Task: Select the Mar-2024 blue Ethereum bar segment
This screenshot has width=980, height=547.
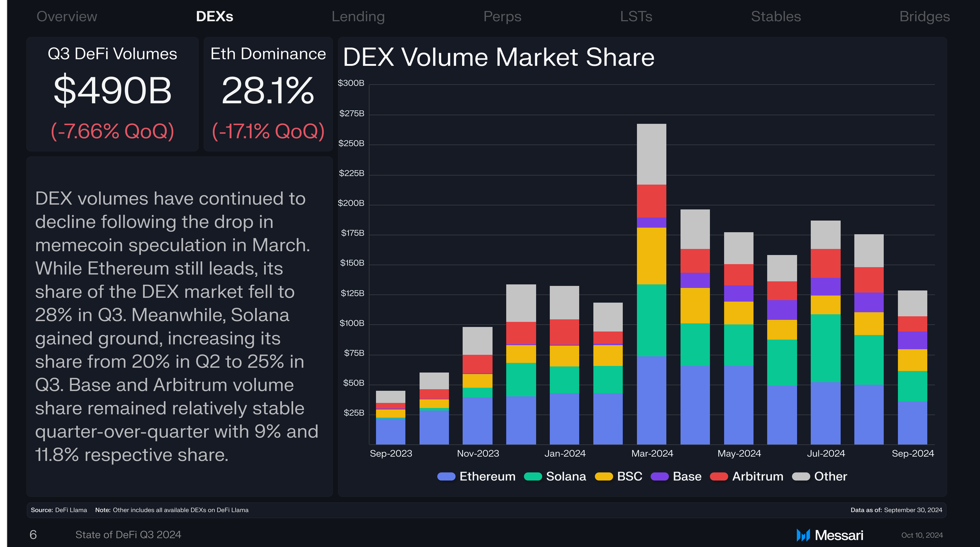Action: pos(652,401)
